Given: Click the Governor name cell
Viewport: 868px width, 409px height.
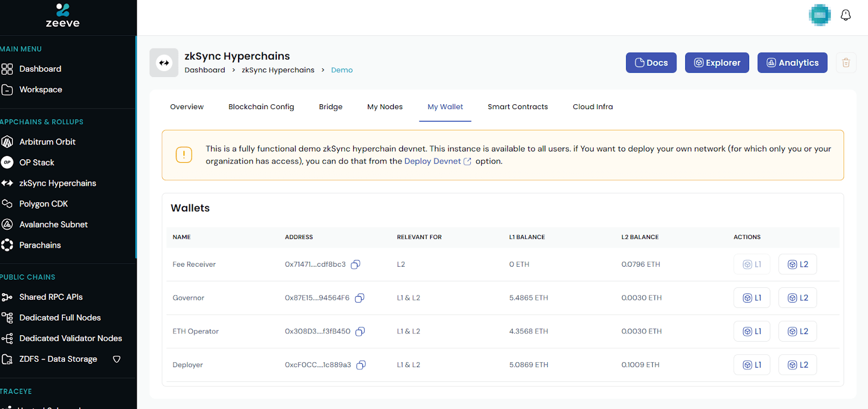Looking at the screenshot, I should pyautogui.click(x=188, y=298).
